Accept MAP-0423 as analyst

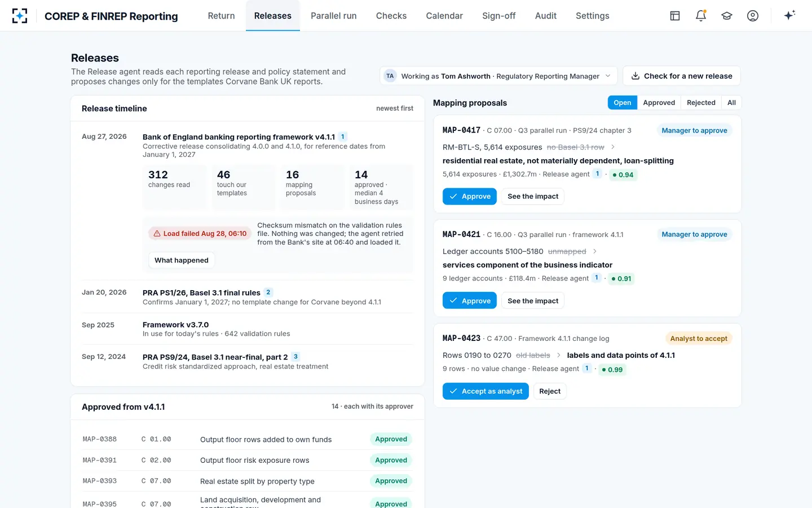[486, 391]
